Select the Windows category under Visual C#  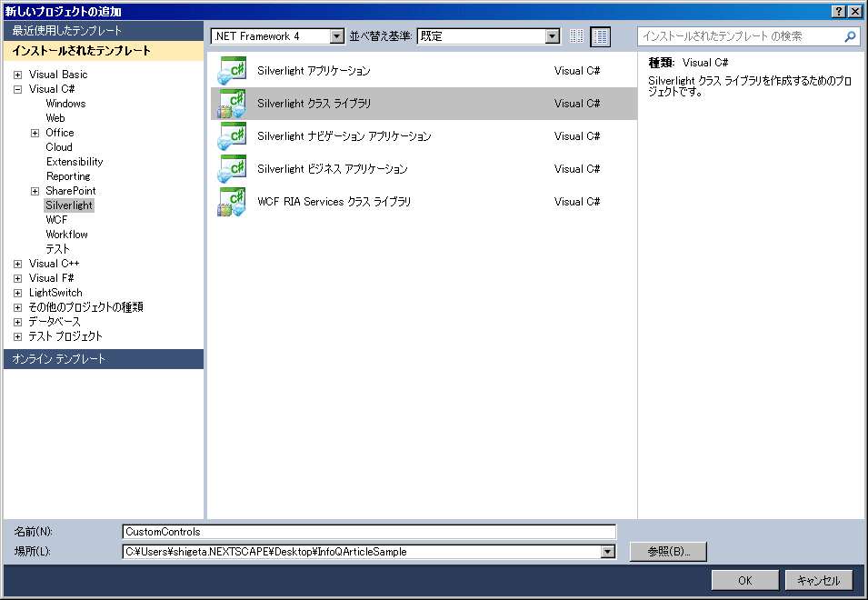(x=65, y=104)
